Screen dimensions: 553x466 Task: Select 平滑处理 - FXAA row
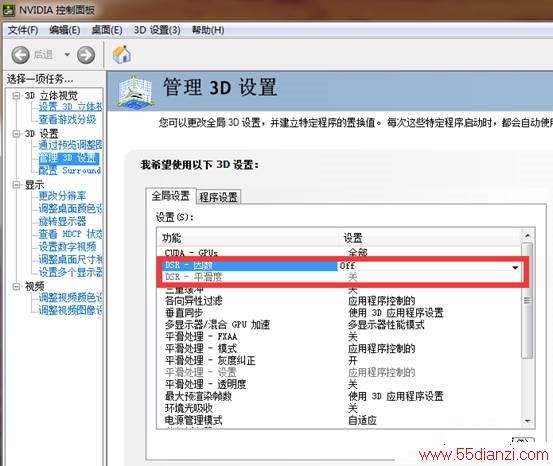point(340,337)
